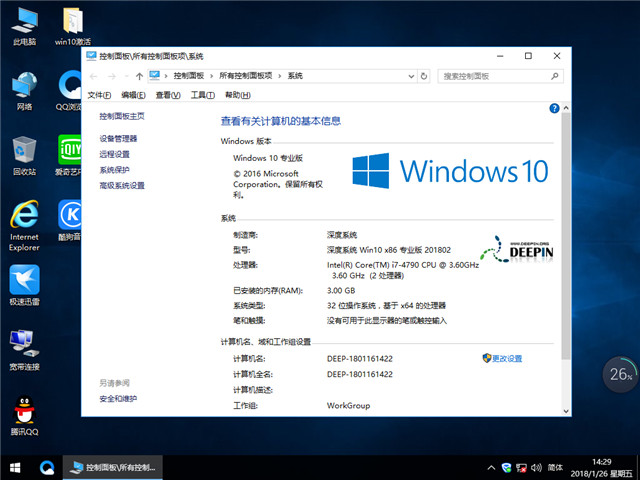
Task: Launch 腾讯QQ from the desktop
Action: 24,416
